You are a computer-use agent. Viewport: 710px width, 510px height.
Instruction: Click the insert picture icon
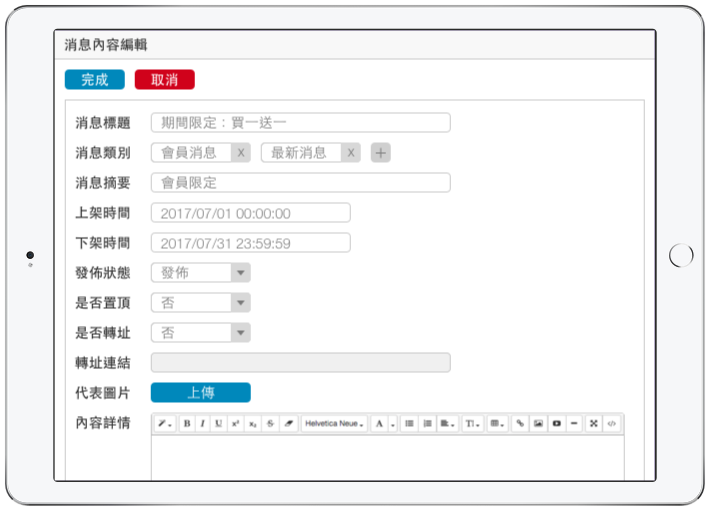[538, 424]
